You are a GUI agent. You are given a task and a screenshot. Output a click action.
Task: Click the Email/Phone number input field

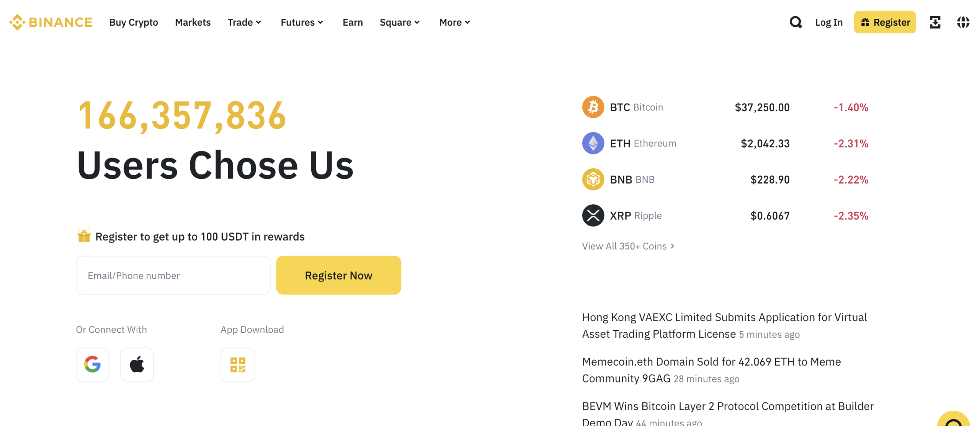(173, 275)
